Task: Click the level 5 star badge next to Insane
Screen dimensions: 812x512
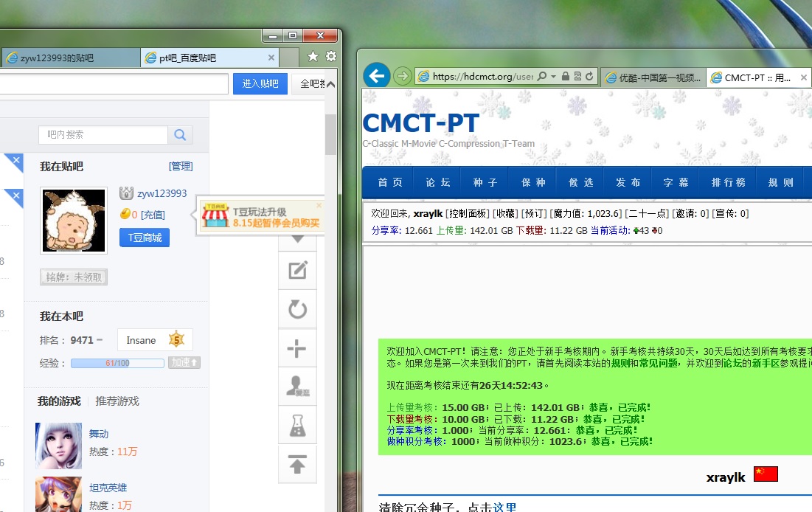Action: click(176, 339)
